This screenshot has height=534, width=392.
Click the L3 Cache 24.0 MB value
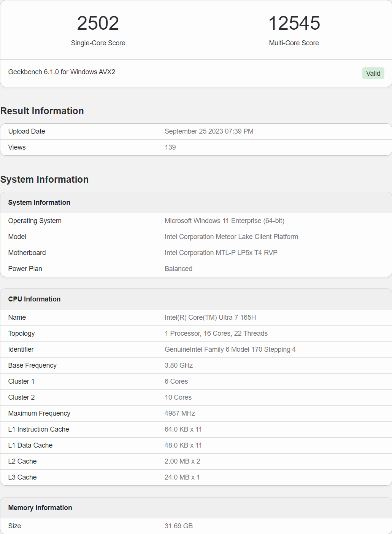[x=182, y=477]
